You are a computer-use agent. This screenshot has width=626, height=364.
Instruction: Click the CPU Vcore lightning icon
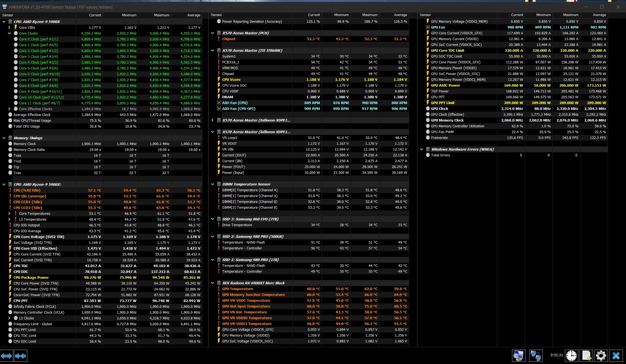click(x=219, y=79)
